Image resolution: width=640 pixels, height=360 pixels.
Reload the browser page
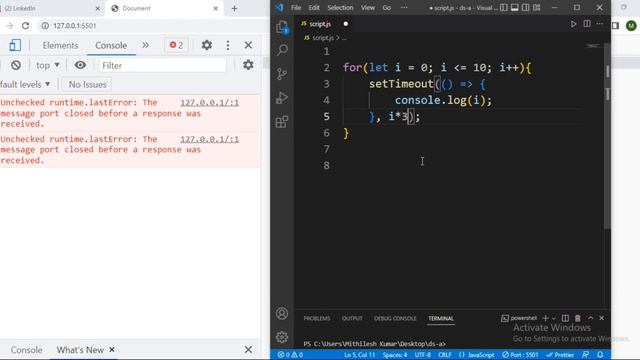25,26
